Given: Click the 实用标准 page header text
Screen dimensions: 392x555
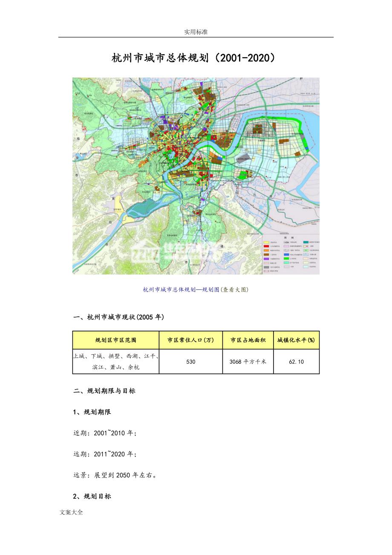Looking at the screenshot, I should 196,32.
